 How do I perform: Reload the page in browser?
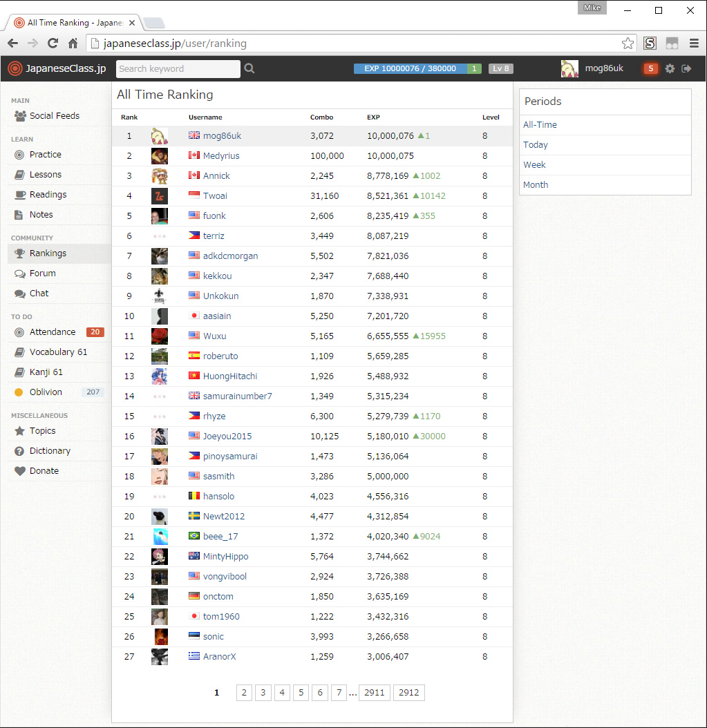click(53, 44)
